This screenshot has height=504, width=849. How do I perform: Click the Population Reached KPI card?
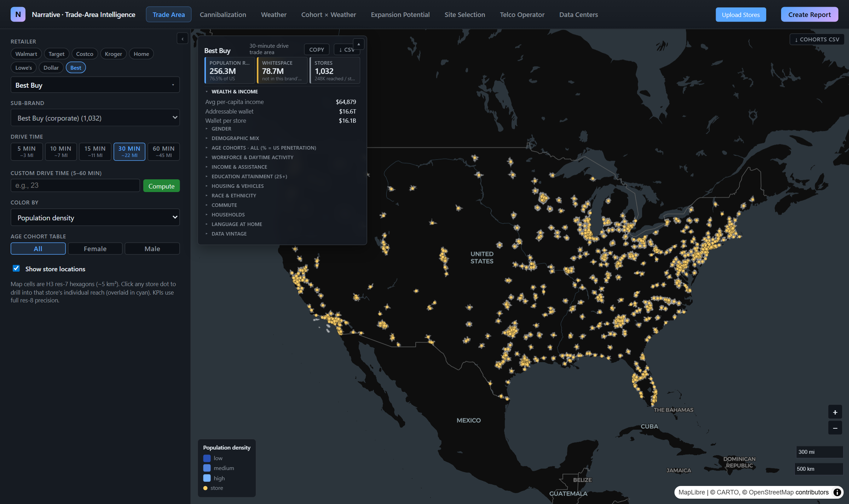coord(230,70)
